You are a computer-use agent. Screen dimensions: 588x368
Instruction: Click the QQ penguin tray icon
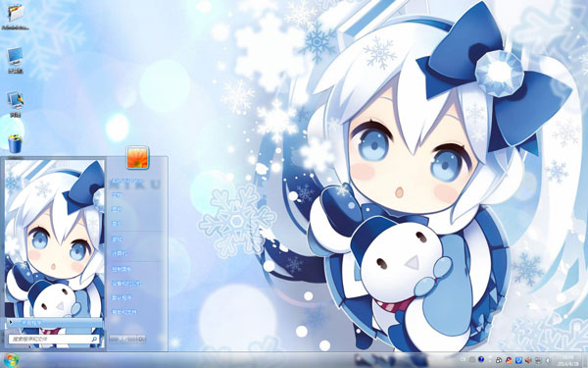pyautogui.click(x=509, y=360)
